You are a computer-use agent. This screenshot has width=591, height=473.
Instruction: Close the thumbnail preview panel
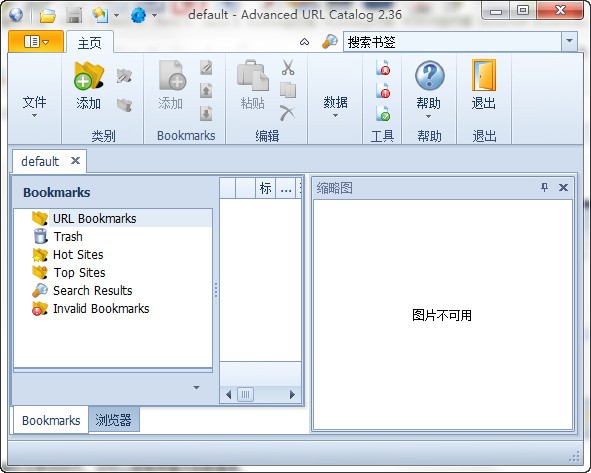pyautogui.click(x=563, y=187)
